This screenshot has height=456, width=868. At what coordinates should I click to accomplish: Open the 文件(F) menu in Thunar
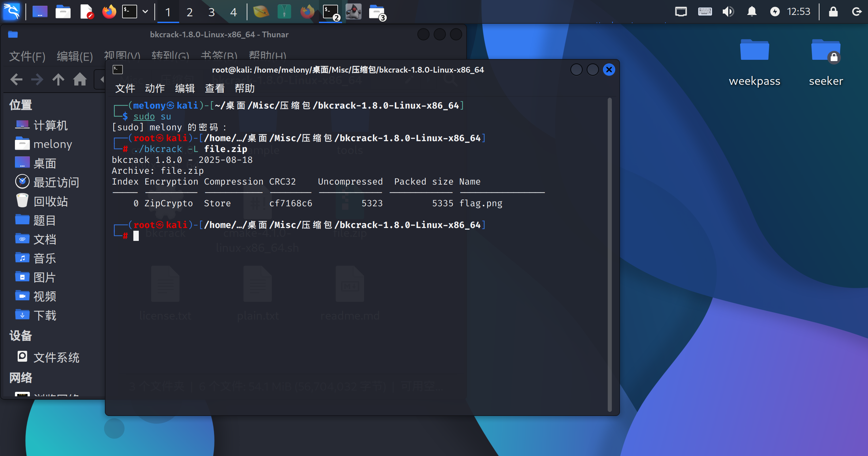tap(27, 56)
